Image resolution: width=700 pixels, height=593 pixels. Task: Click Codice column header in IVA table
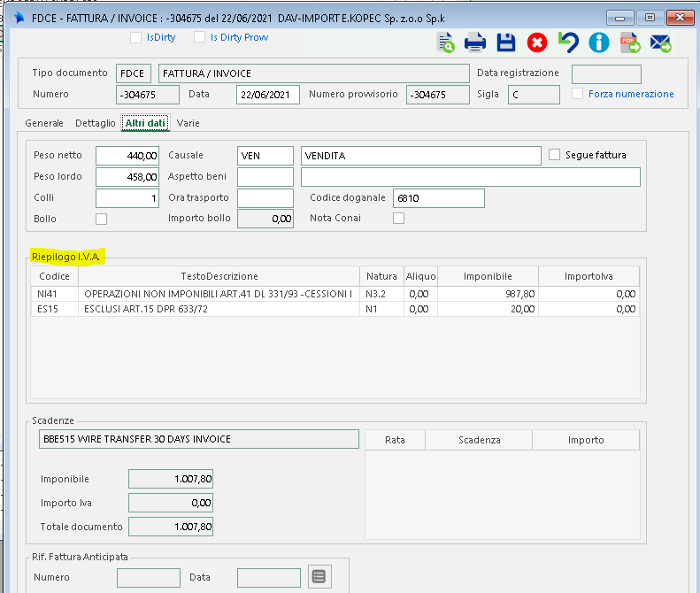55,276
